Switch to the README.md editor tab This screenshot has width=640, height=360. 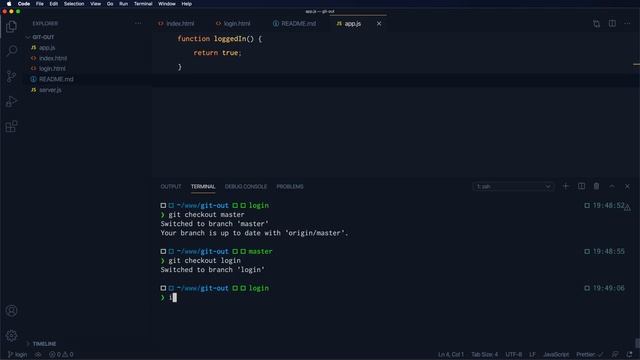point(294,24)
